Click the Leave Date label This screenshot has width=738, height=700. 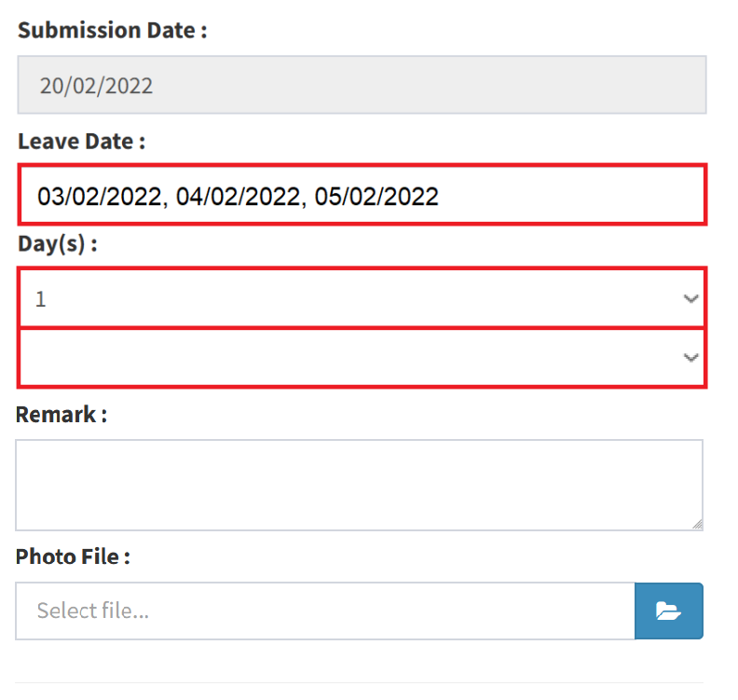coord(81,142)
